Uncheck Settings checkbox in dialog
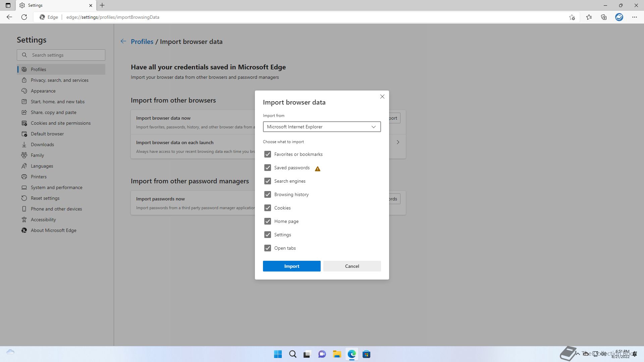 pyautogui.click(x=268, y=235)
